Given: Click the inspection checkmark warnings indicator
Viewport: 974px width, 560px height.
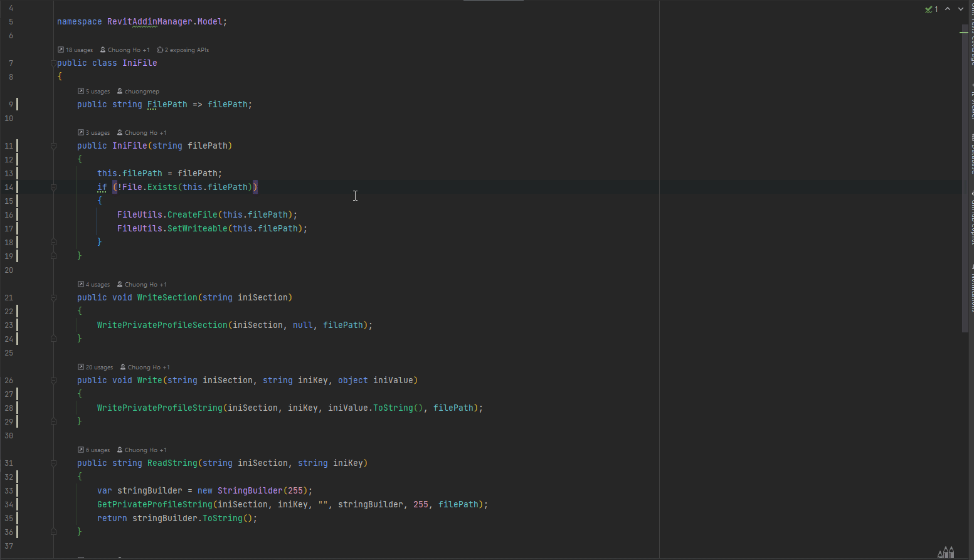Looking at the screenshot, I should tap(931, 9).
